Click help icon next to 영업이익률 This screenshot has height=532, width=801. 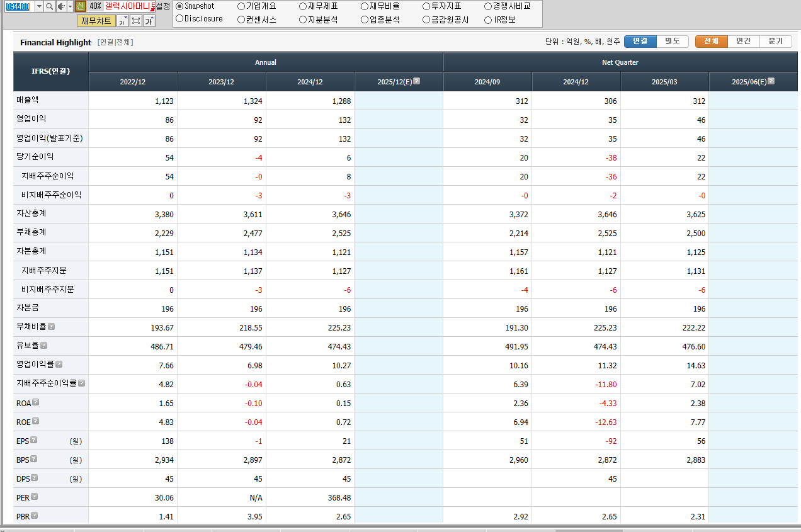(x=59, y=365)
